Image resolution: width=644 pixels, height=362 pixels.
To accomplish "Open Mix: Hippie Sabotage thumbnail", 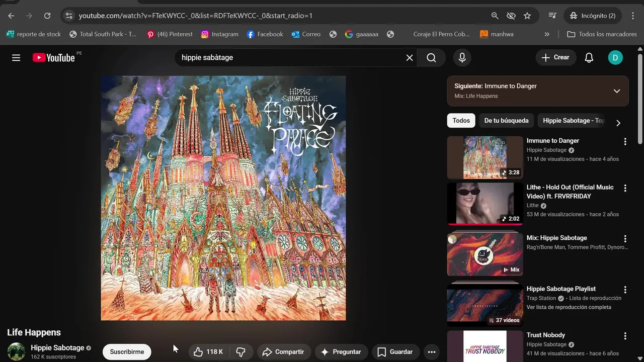I will click(485, 254).
